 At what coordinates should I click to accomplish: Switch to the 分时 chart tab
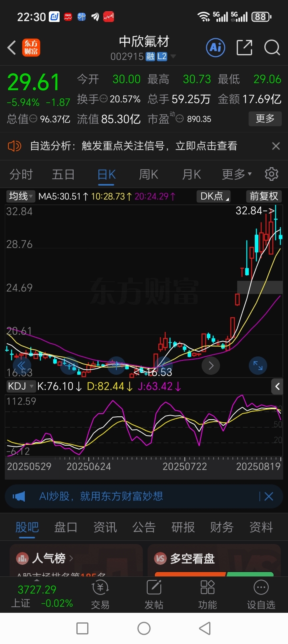(21, 174)
